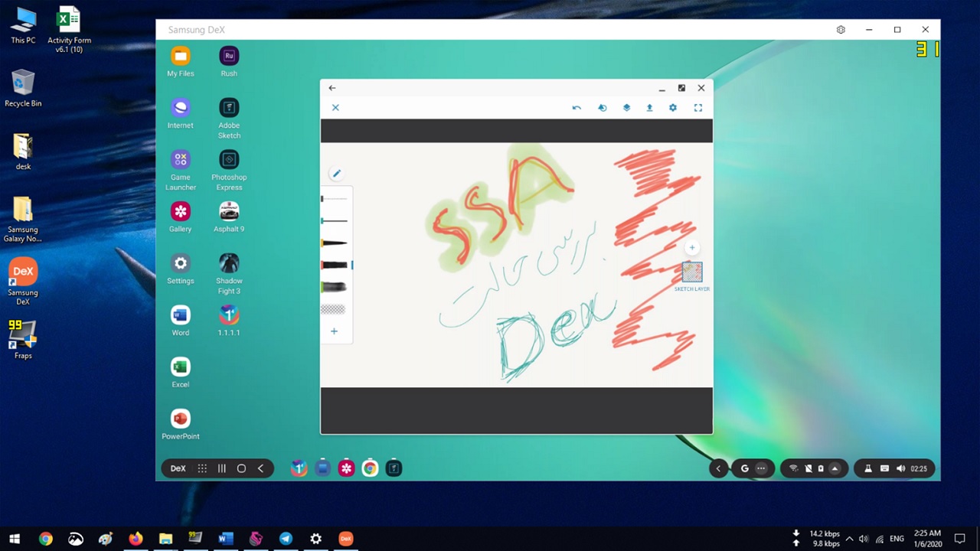Open Word shortcut on DeX desktop
This screenshot has height=551, width=980.
[181, 321]
